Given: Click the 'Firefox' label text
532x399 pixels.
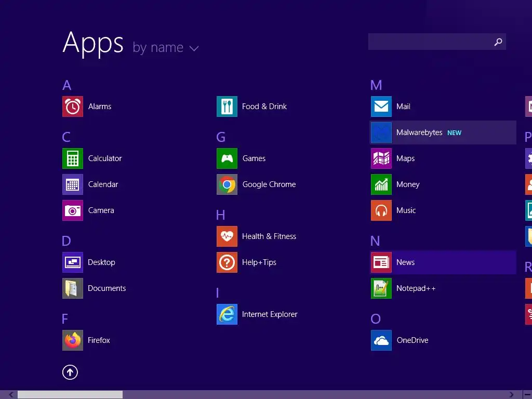Looking at the screenshot, I should coord(99,340).
